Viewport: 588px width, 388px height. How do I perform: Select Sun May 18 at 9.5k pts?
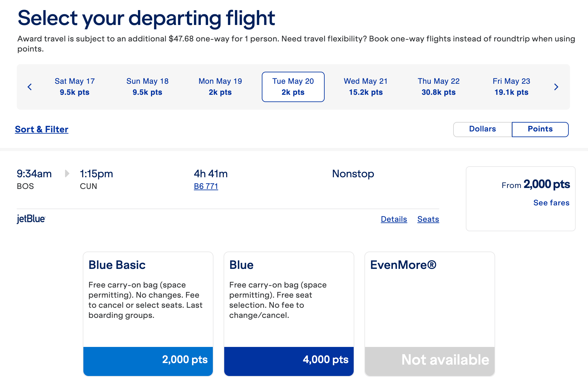tap(147, 87)
